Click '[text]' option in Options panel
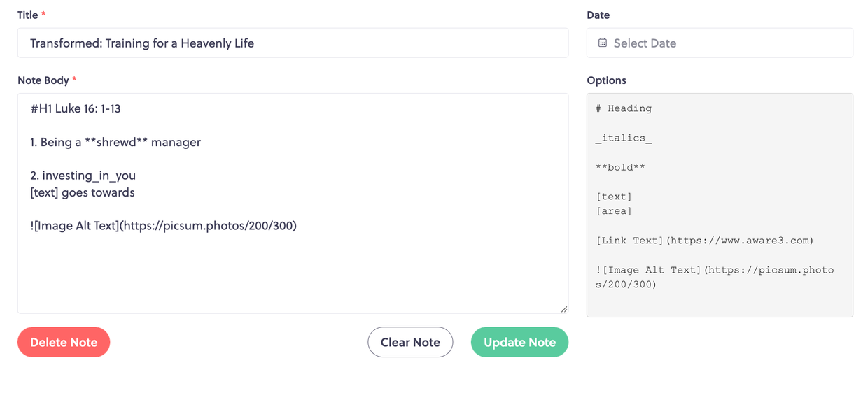The width and height of the screenshot is (868, 393). 614,196
